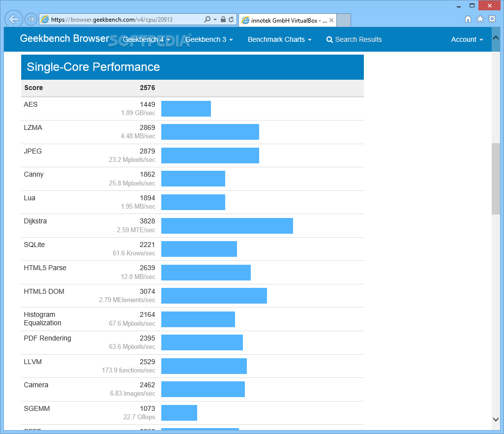The height and width of the screenshot is (434, 504).
Task: Click the Lua score value 1894
Action: (x=147, y=198)
